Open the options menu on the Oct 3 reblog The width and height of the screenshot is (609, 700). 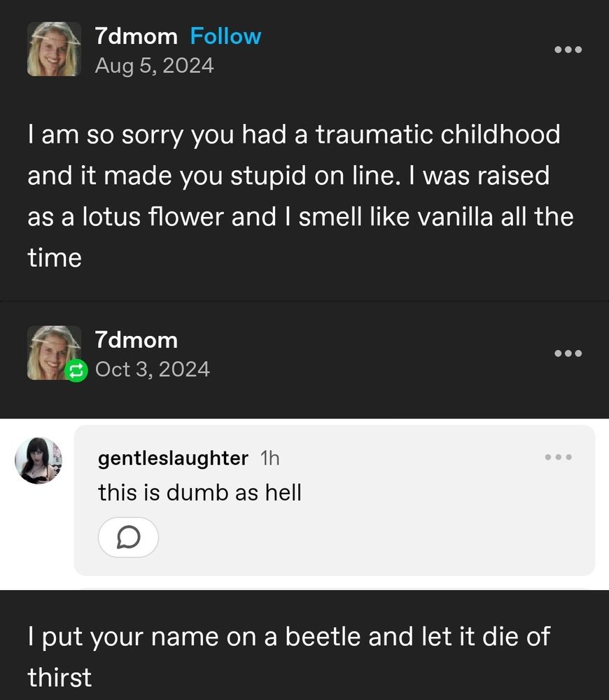[x=568, y=353]
